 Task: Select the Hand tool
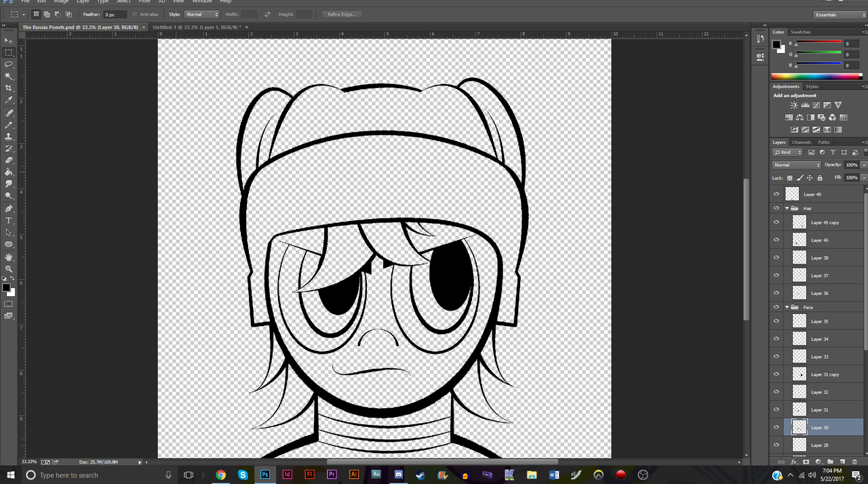(x=9, y=257)
